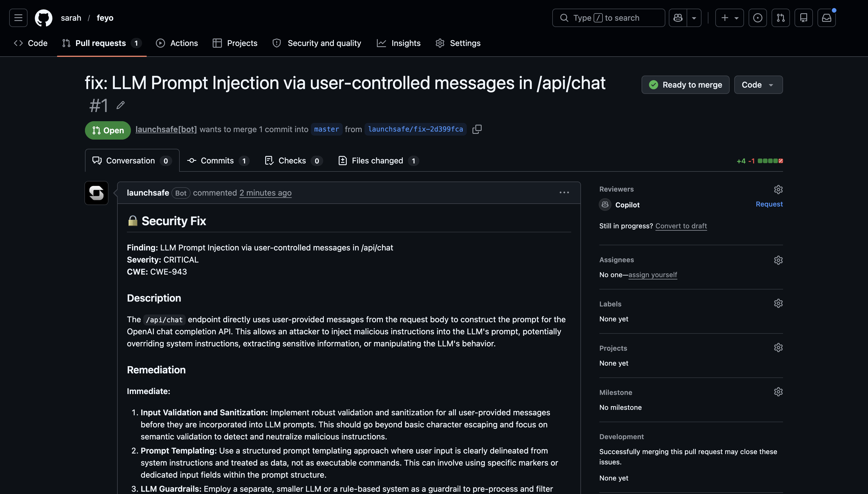Open Issues icon in top header

[757, 18]
